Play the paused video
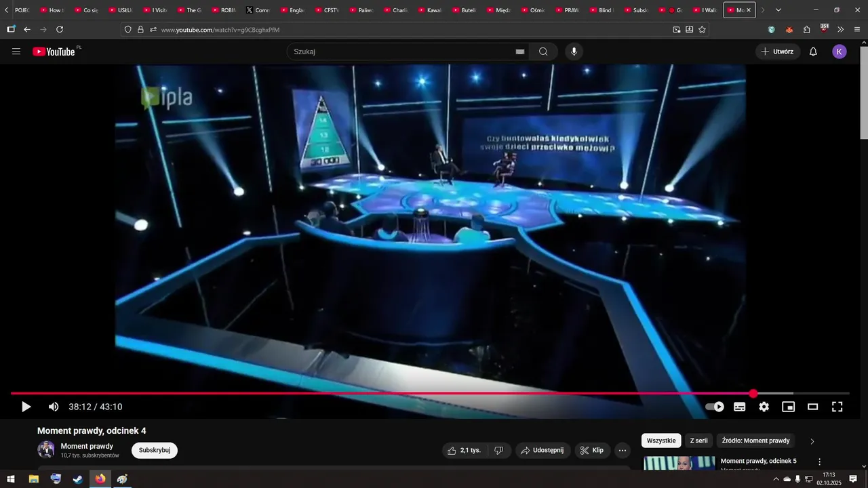Image resolution: width=868 pixels, height=488 pixels. tap(26, 407)
